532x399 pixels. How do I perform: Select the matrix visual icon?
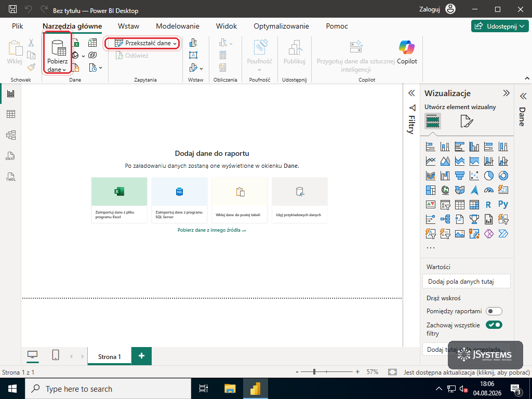point(474,205)
